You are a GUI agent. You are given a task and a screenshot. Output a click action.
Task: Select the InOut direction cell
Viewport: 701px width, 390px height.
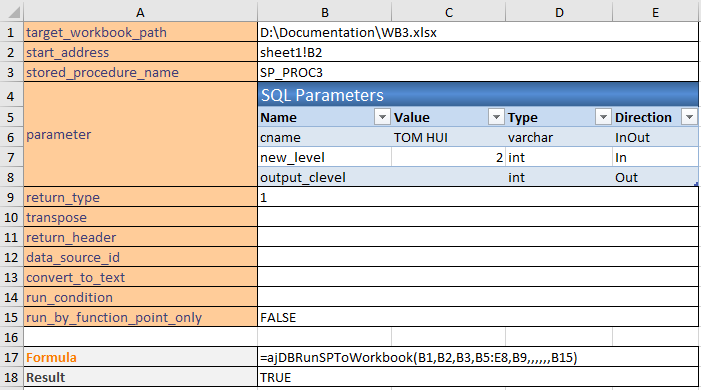click(x=655, y=137)
